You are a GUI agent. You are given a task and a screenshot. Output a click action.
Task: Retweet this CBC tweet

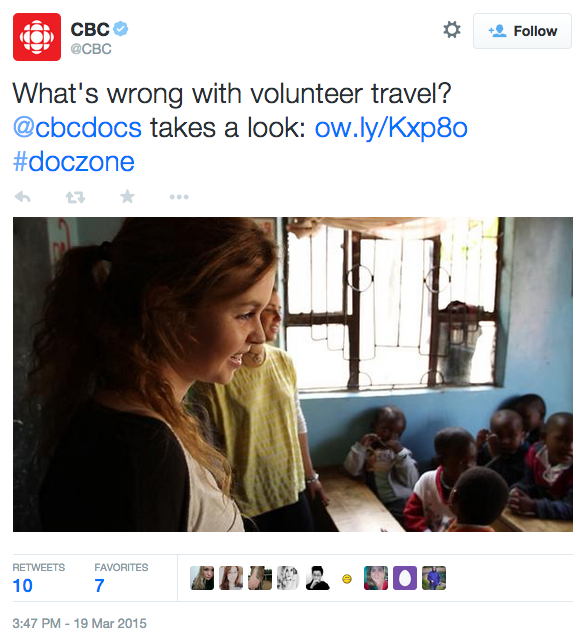tap(75, 197)
